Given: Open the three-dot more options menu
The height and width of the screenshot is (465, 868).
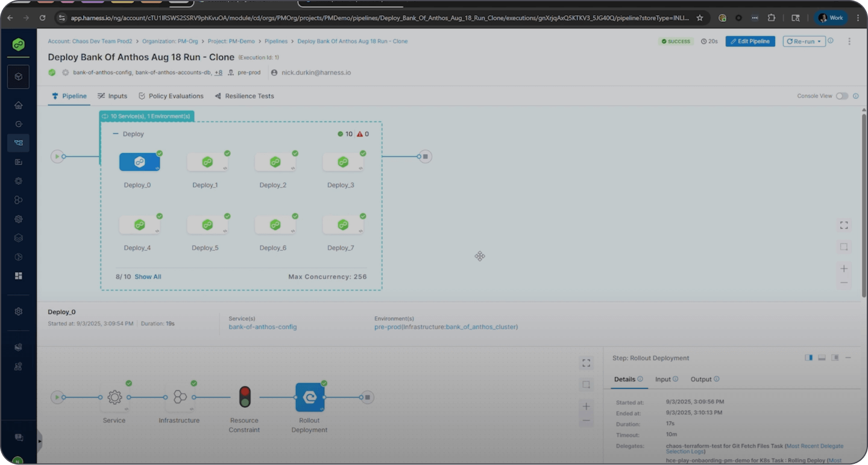Looking at the screenshot, I should pos(849,42).
